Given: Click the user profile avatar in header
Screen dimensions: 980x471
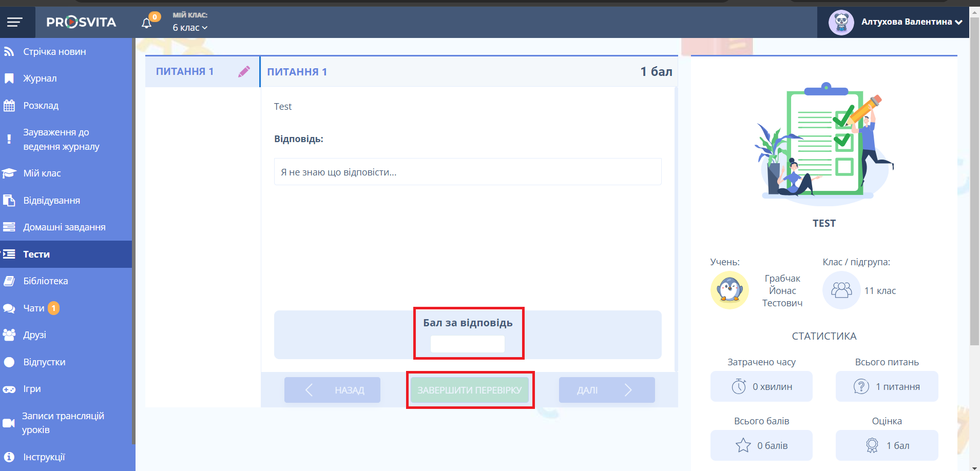Looking at the screenshot, I should (x=841, y=22).
